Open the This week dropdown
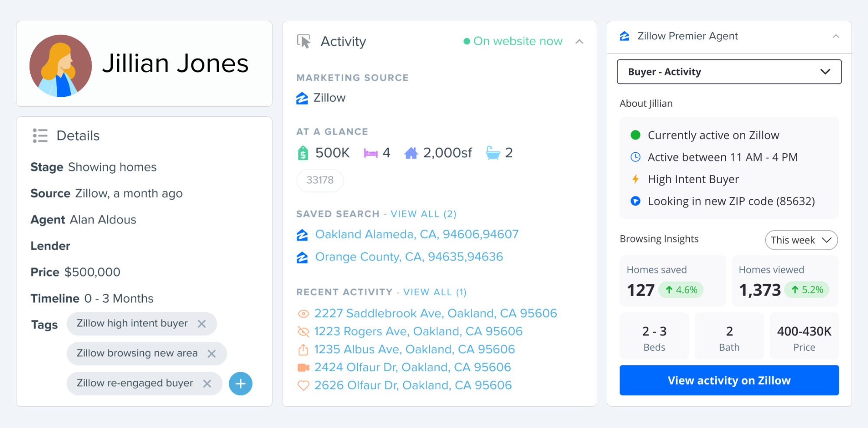The height and width of the screenshot is (428, 868). pyautogui.click(x=801, y=240)
